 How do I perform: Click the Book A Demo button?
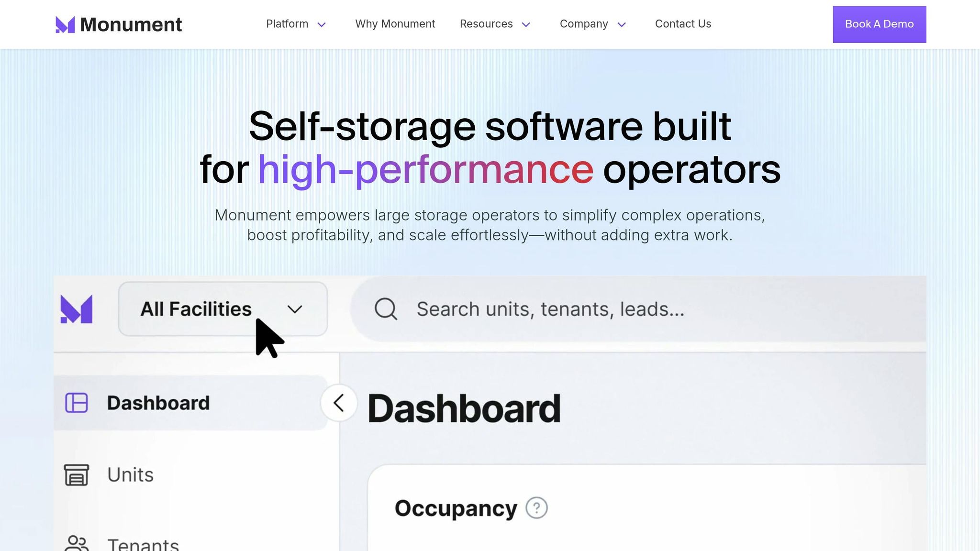pyautogui.click(x=880, y=24)
